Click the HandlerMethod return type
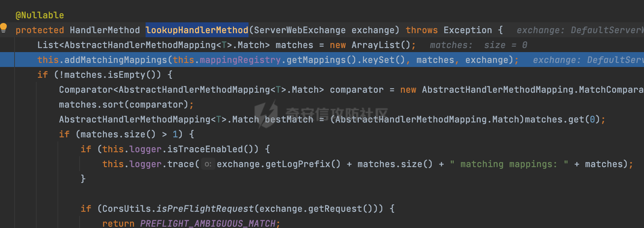The width and height of the screenshot is (644, 228). tap(105, 30)
